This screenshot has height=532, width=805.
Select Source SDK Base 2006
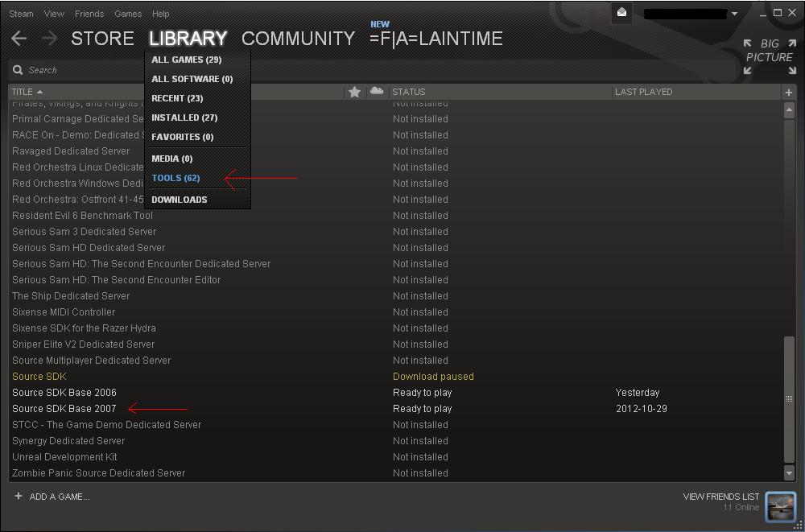tap(64, 392)
